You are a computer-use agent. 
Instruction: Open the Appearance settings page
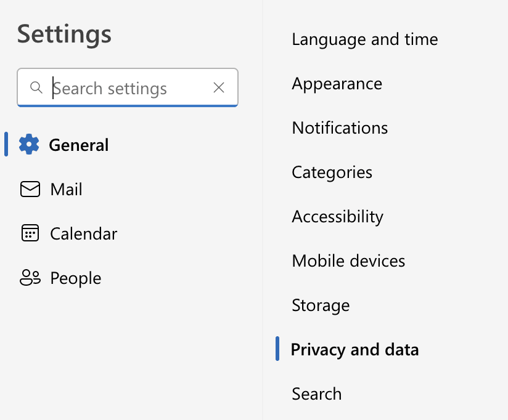(x=337, y=84)
